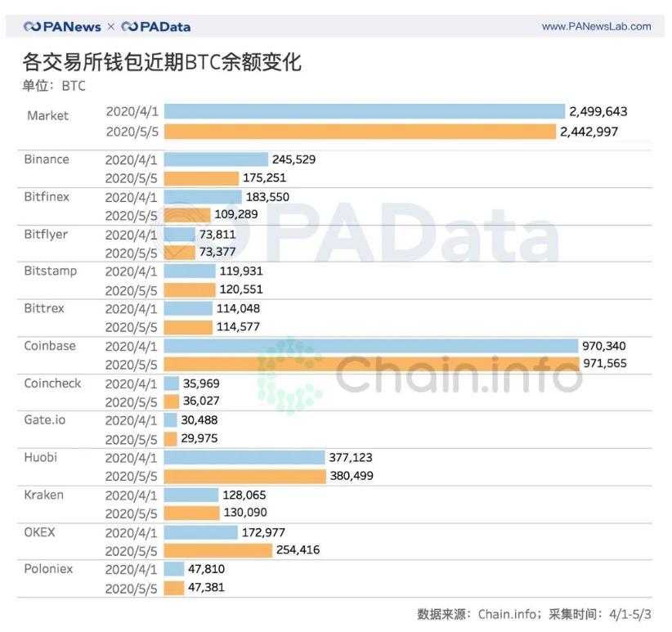Viewport: 672px width, 632px height.
Task: Select the Kraken exchange label
Action: pyautogui.click(x=43, y=495)
